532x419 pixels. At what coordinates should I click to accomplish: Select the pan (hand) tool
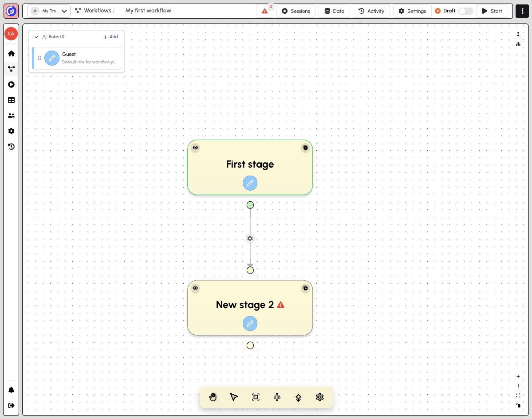(213, 397)
